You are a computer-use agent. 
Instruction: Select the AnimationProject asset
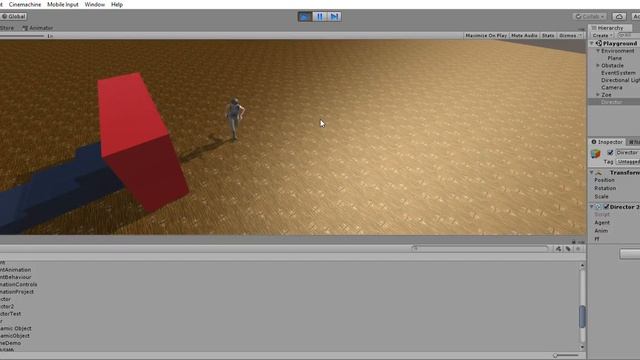[x=17, y=292]
